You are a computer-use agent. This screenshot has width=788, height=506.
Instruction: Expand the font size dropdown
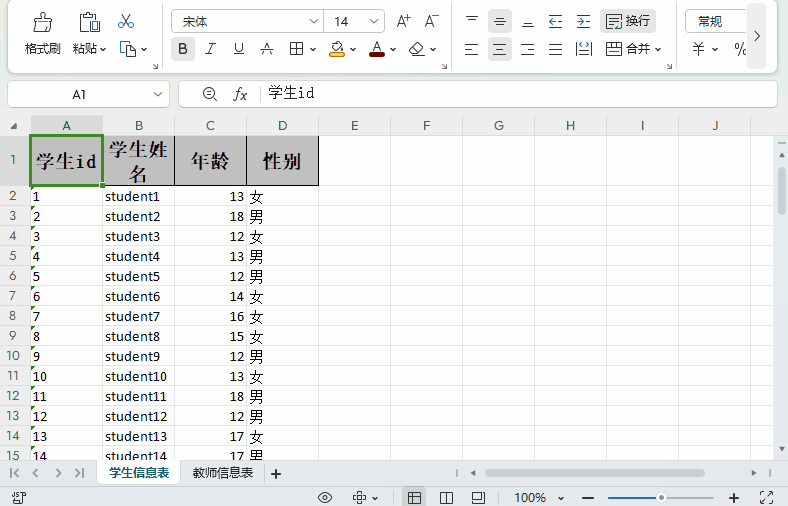pyautogui.click(x=374, y=21)
